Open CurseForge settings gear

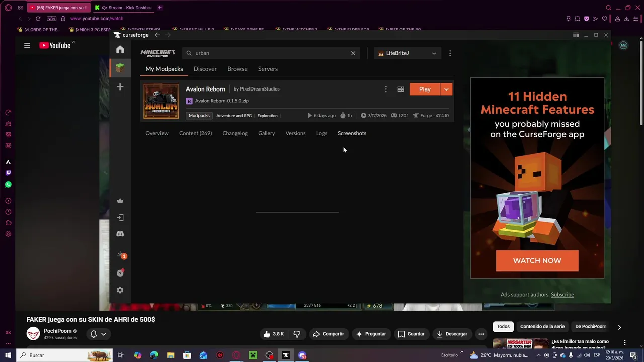click(120, 290)
